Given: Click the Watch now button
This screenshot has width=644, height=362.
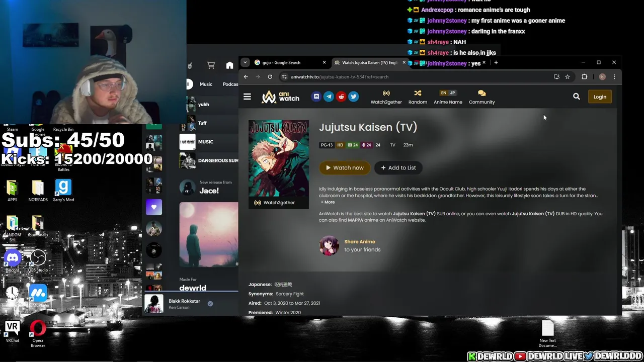Looking at the screenshot, I should click(x=345, y=168).
